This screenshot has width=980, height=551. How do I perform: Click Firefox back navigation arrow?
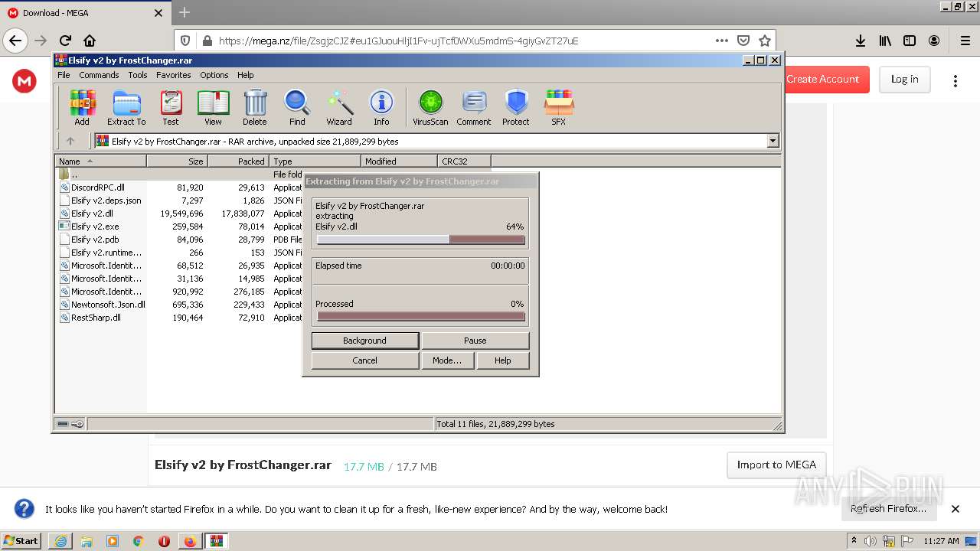(15, 41)
